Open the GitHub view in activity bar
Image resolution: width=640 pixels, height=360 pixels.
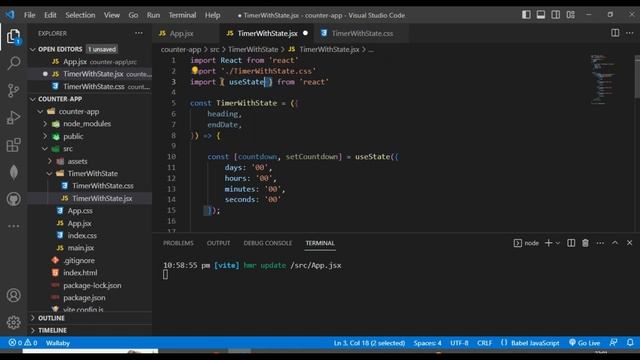[13, 199]
